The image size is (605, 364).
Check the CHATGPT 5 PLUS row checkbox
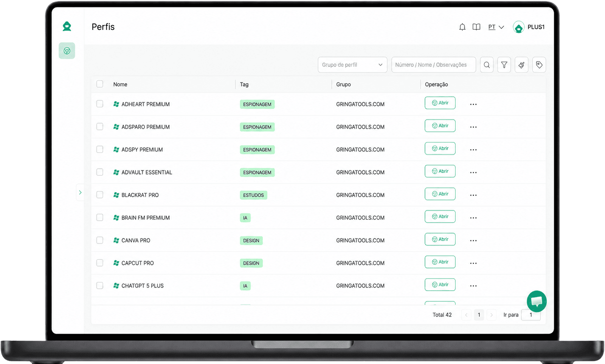(x=100, y=285)
